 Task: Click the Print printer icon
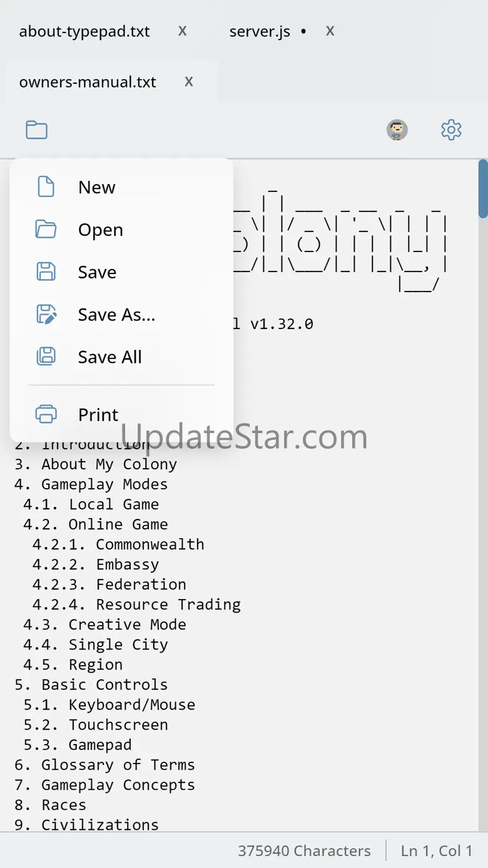pos(46,414)
